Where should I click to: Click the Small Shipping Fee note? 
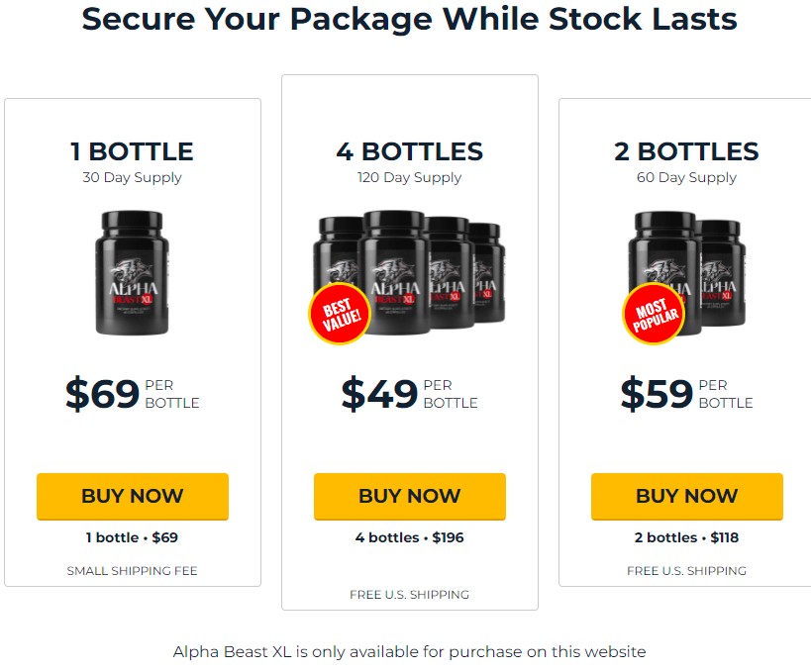click(133, 571)
